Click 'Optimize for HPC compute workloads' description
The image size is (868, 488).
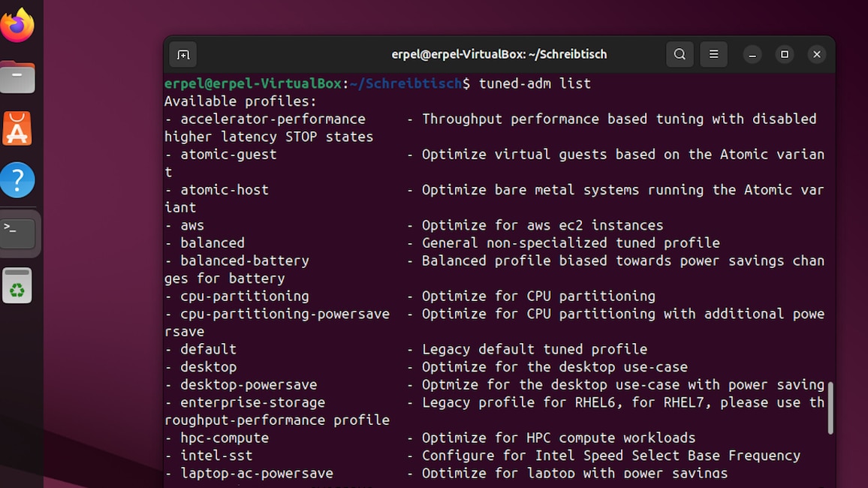[x=559, y=438]
